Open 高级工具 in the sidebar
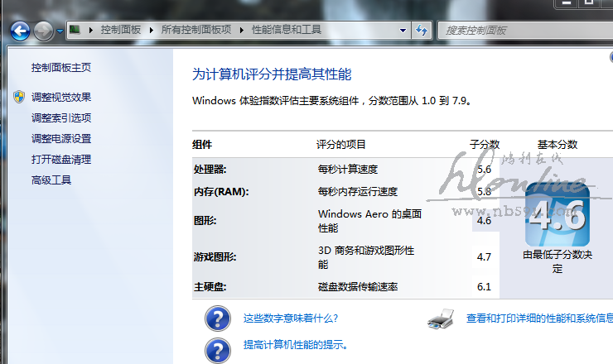613x364 pixels. coord(51,180)
